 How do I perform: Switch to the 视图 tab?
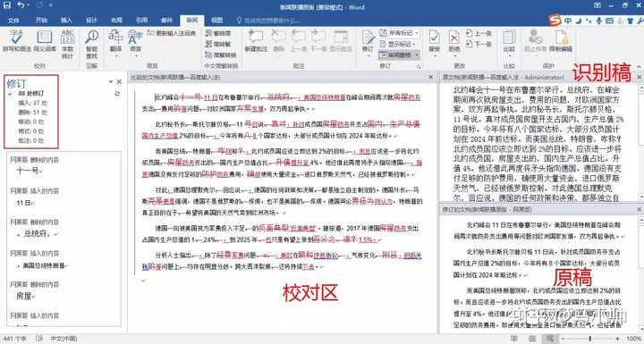(x=216, y=21)
